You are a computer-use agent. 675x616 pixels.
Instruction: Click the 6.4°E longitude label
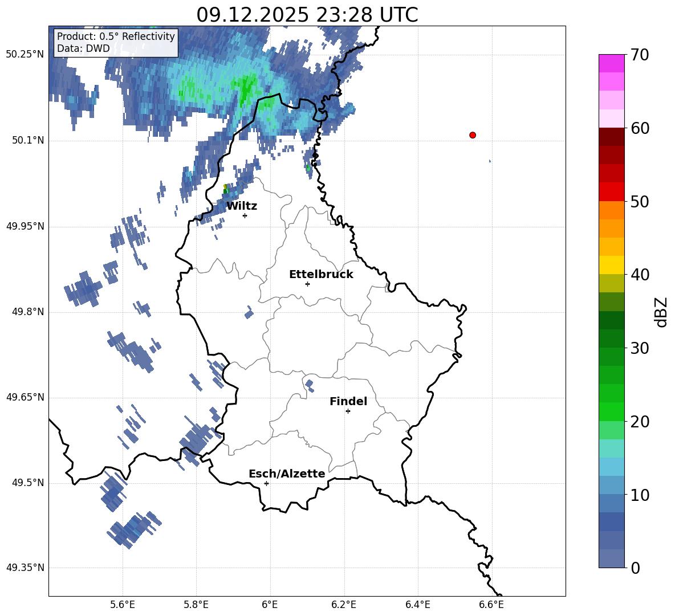[417, 605]
